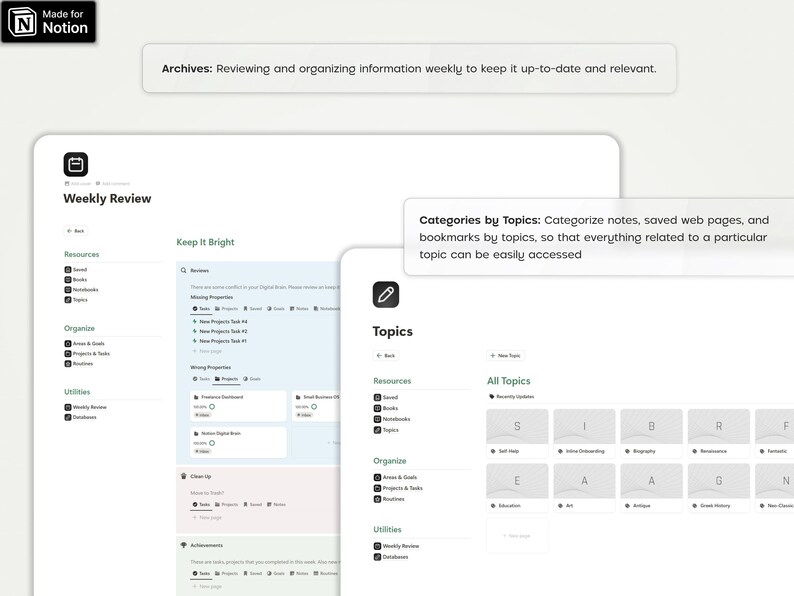Click lightning icon beside New Projects Task #4

pyautogui.click(x=194, y=322)
